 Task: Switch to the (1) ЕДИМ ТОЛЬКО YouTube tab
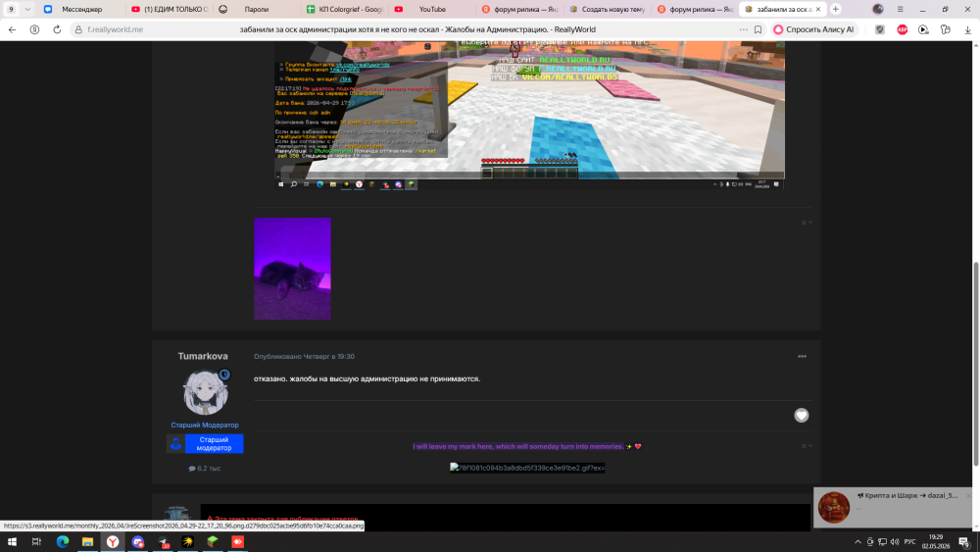[169, 10]
